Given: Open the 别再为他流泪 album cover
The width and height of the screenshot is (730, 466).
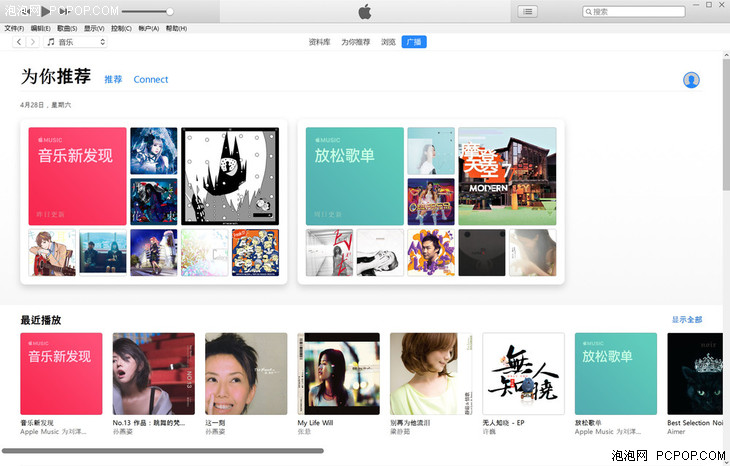Looking at the screenshot, I should point(431,373).
